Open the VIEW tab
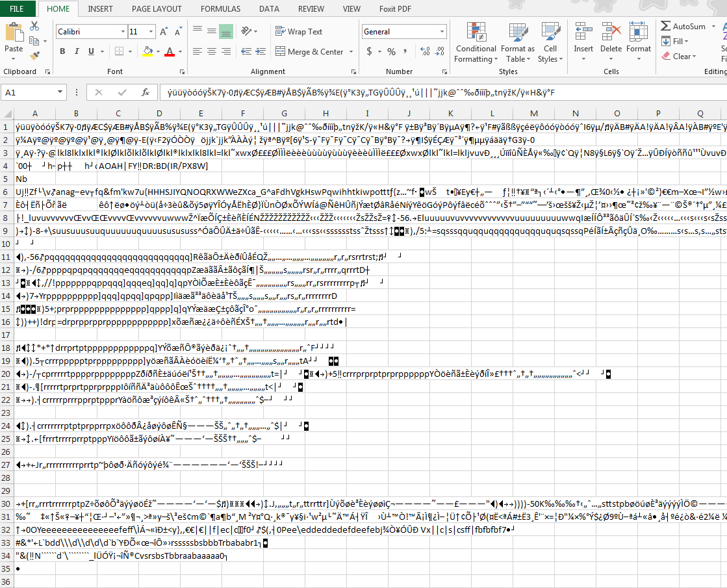Viewport: 727px width, 588px height. [351, 9]
